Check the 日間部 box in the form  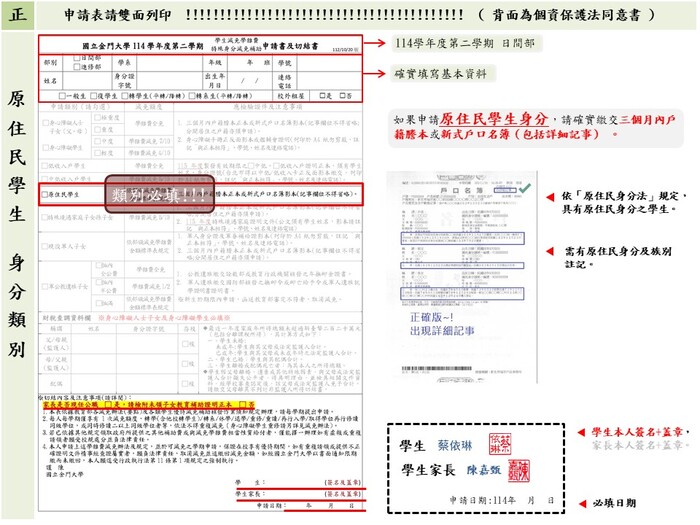(77, 58)
